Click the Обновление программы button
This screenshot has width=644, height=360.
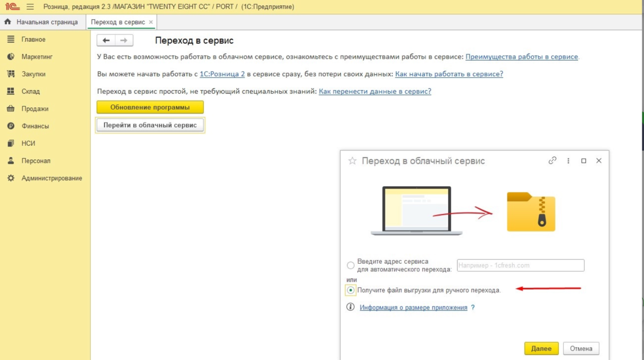150,107
